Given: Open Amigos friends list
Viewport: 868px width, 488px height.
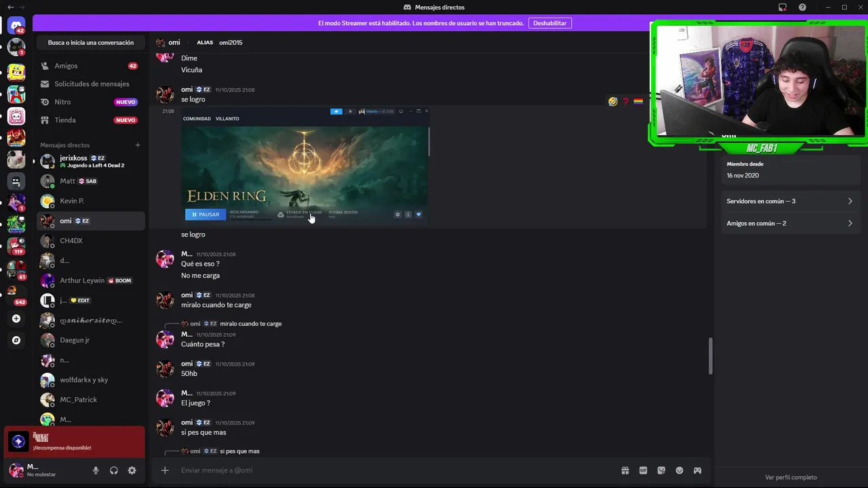Looking at the screenshot, I should coord(90,66).
